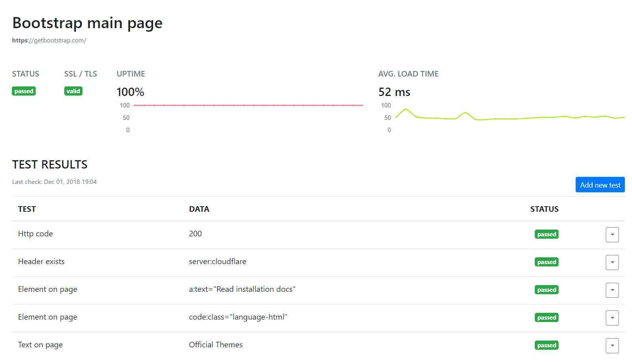Image resolution: width=632 pixels, height=364 pixels.
Task: Click the Add new test button
Action: pos(599,185)
